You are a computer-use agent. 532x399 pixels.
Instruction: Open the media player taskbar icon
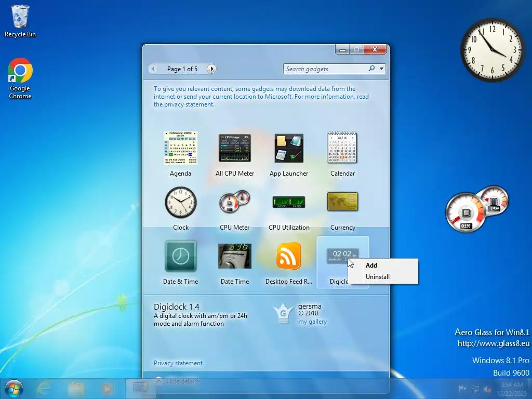tap(107, 389)
